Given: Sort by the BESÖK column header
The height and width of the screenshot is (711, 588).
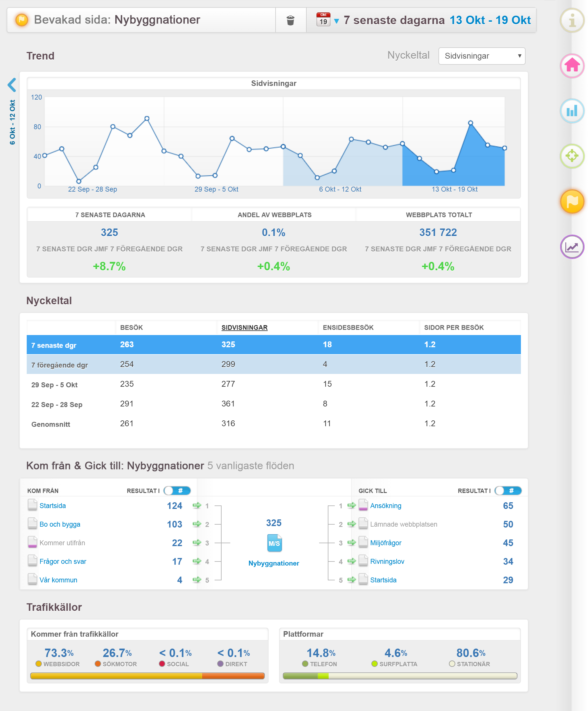Looking at the screenshot, I should (132, 327).
